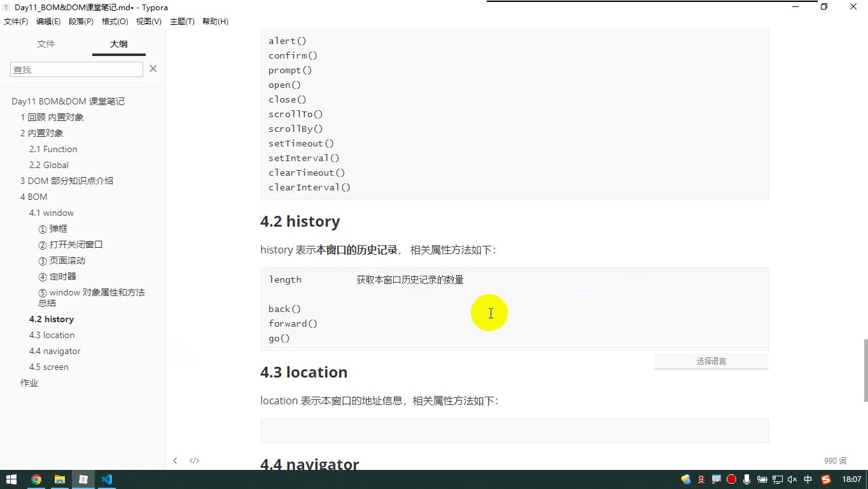
Task: Click the empty code block under 4.3 location
Action: click(x=514, y=430)
